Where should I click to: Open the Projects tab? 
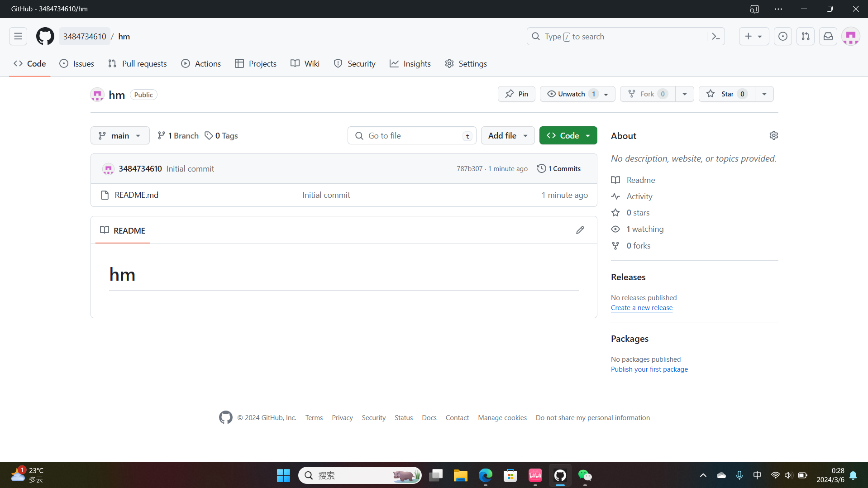pyautogui.click(x=256, y=64)
